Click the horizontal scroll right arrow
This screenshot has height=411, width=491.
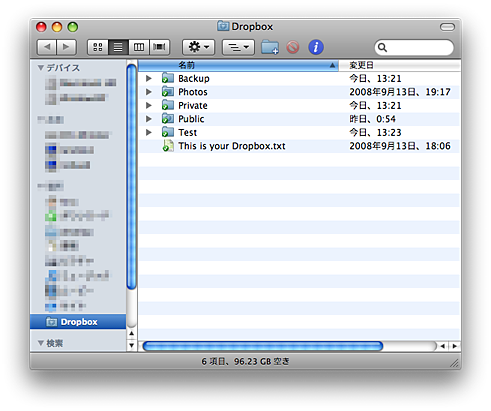454,346
